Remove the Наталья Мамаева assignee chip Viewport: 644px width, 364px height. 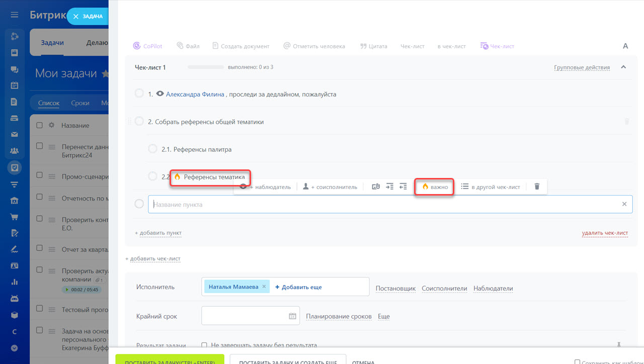pyautogui.click(x=264, y=287)
